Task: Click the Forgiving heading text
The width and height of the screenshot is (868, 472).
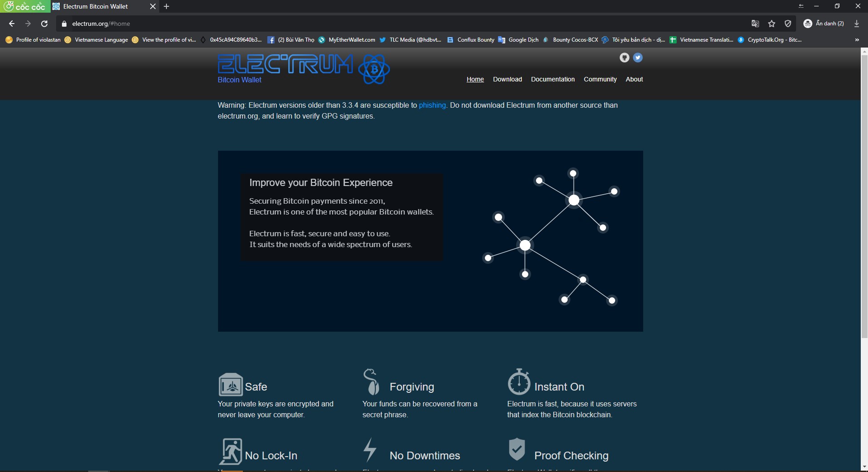Action: coord(412,387)
